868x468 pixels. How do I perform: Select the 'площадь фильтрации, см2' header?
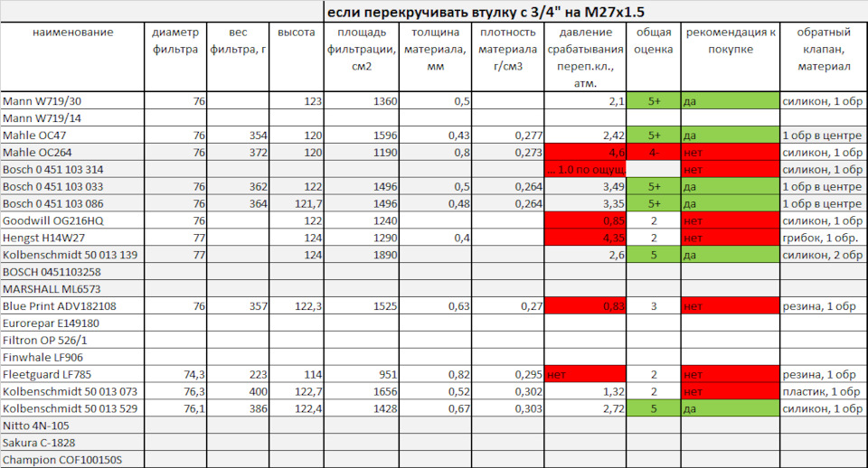pyautogui.click(x=362, y=57)
